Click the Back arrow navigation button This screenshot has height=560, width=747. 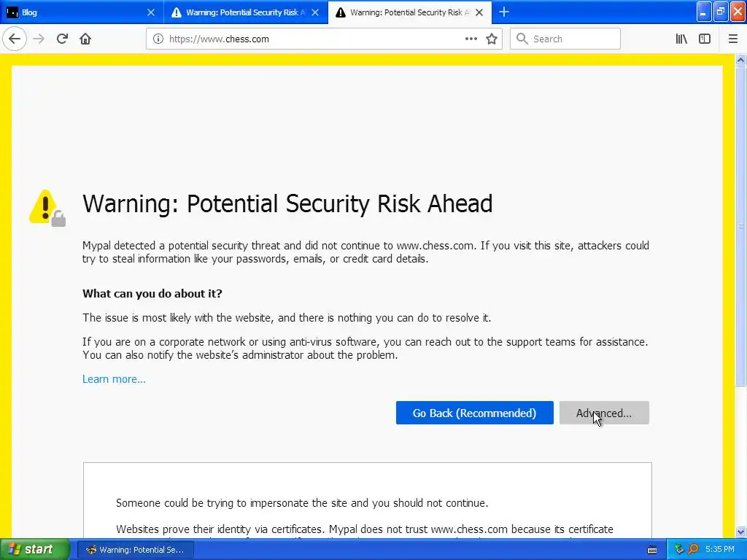tap(15, 39)
